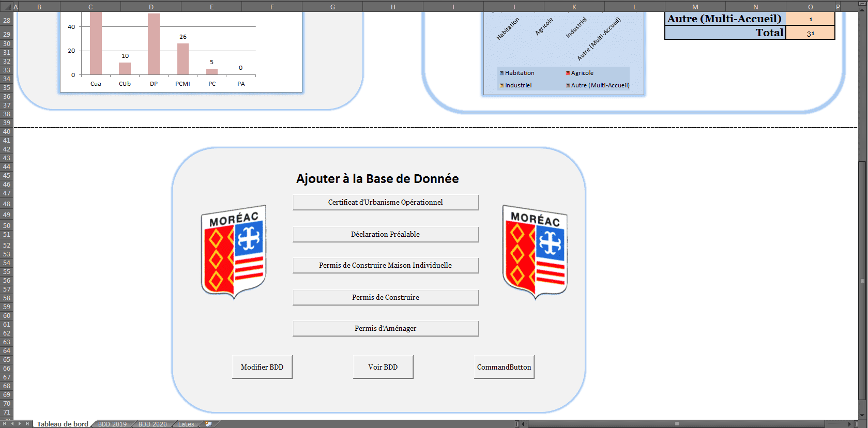Click the Permis de Construire button

point(386,297)
